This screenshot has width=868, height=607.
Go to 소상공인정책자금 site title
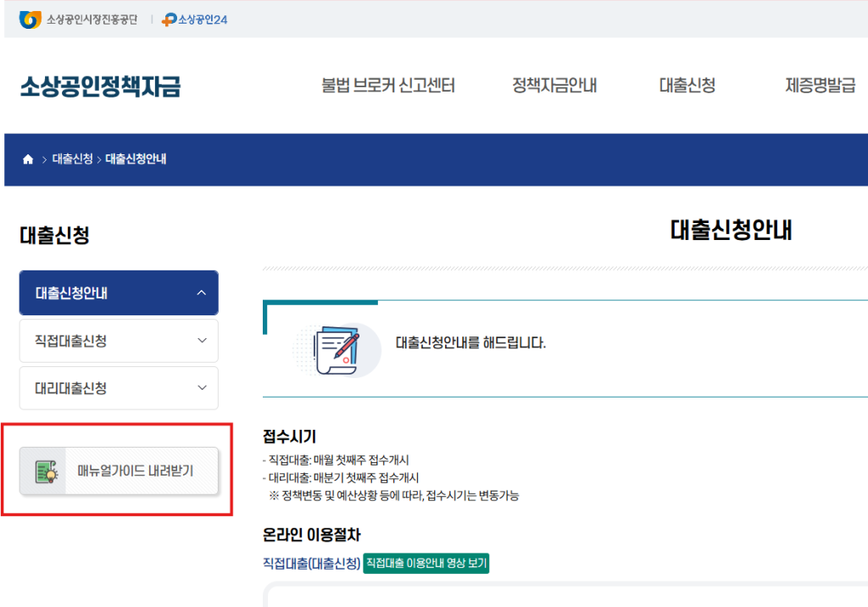coord(100,86)
